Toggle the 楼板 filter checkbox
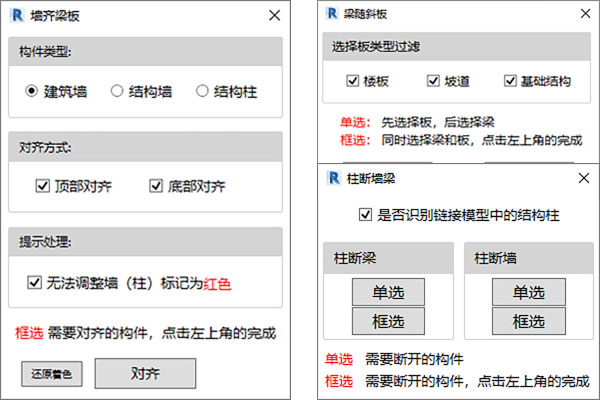Viewport: 600px width, 400px height. pos(352,81)
